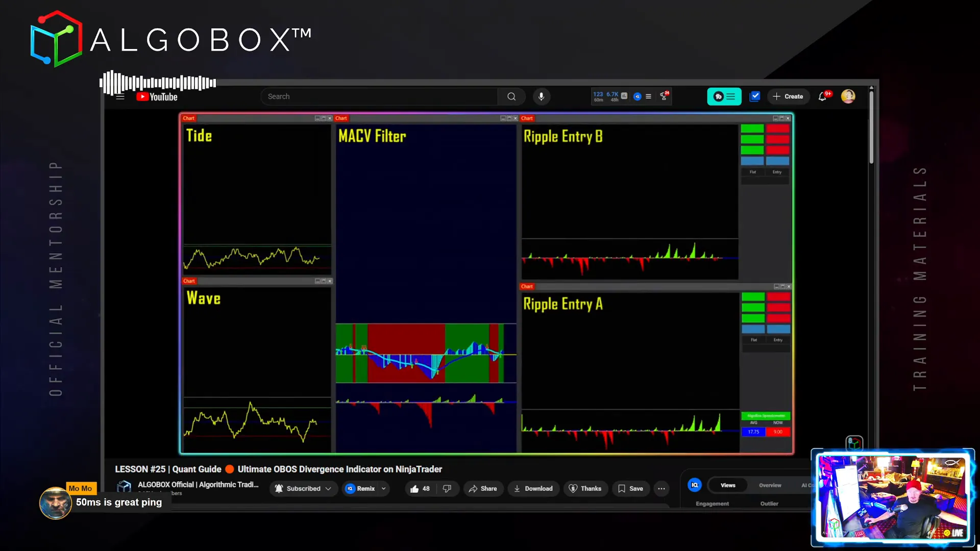Open the notifications bell

[x=823, y=96]
